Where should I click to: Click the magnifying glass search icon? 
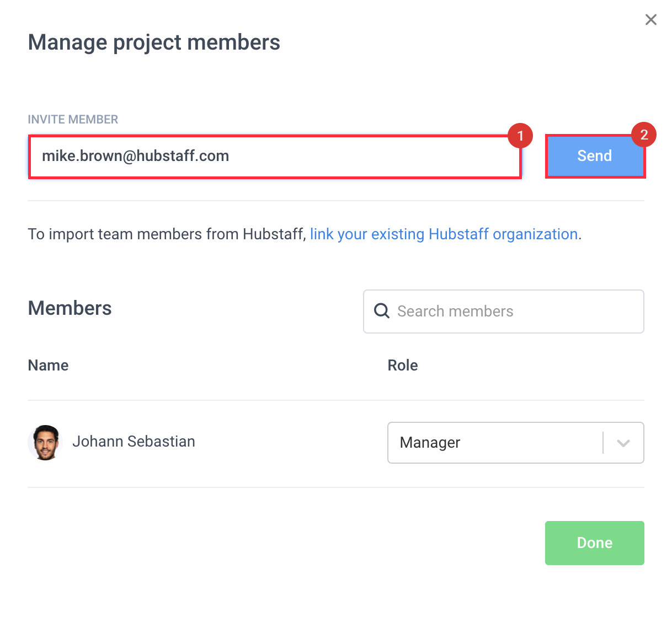click(x=382, y=311)
